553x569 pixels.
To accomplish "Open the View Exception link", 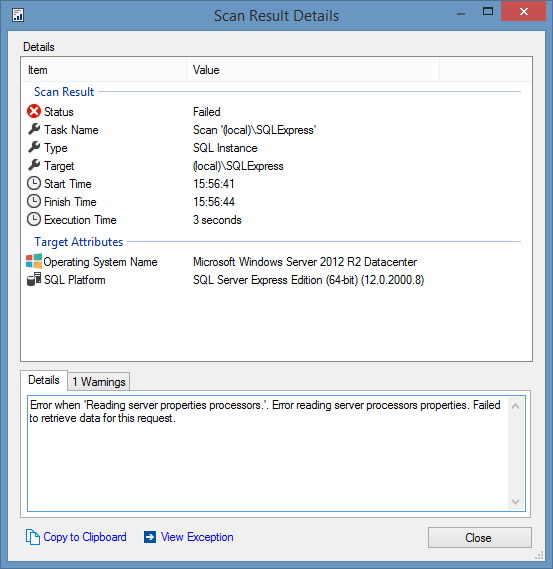I will (x=197, y=537).
